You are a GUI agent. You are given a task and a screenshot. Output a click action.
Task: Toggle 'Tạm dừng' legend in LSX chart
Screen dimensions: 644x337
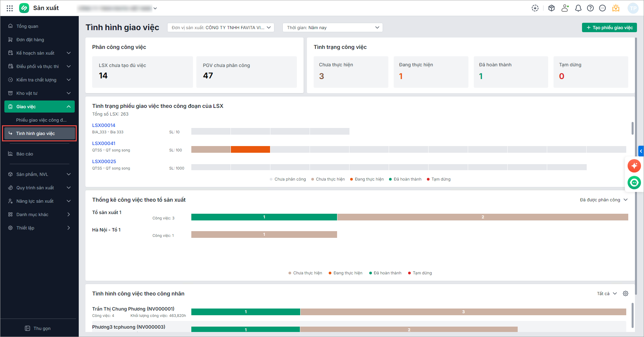click(439, 179)
